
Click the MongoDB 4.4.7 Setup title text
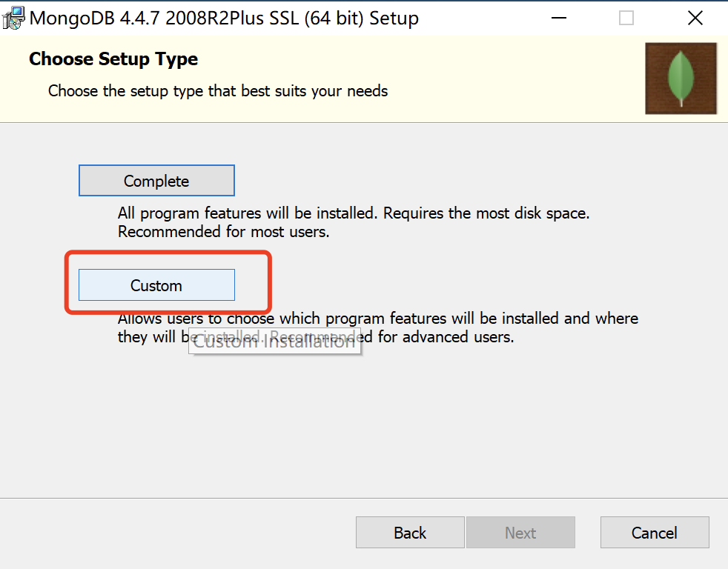(224, 18)
